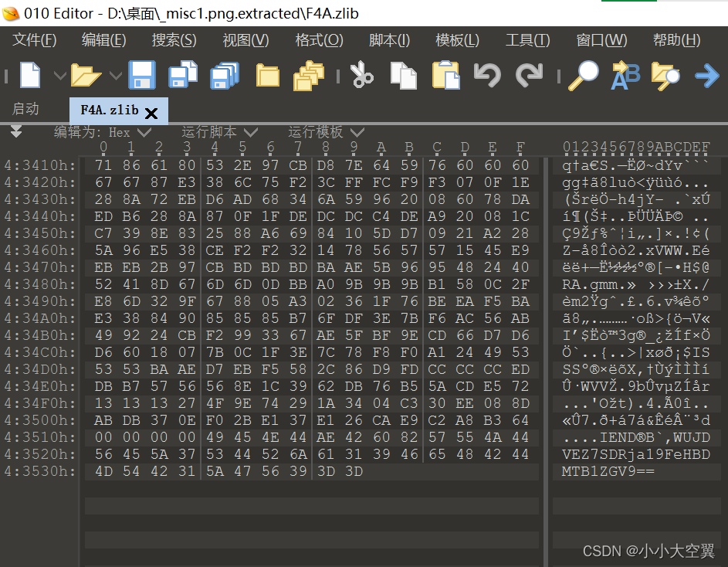
Task: Click hex byte C7 in row 4:3450h
Action: [103, 233]
